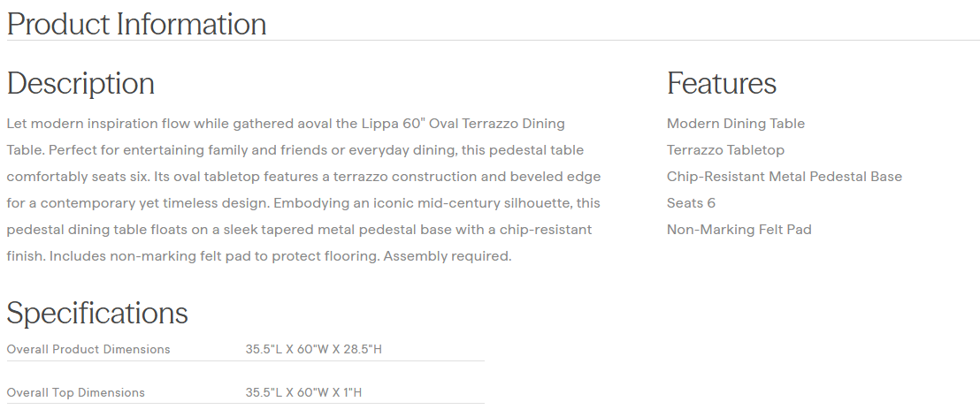Click the Overall Product Dimensions label
This screenshot has height=417, width=980.
88,349
